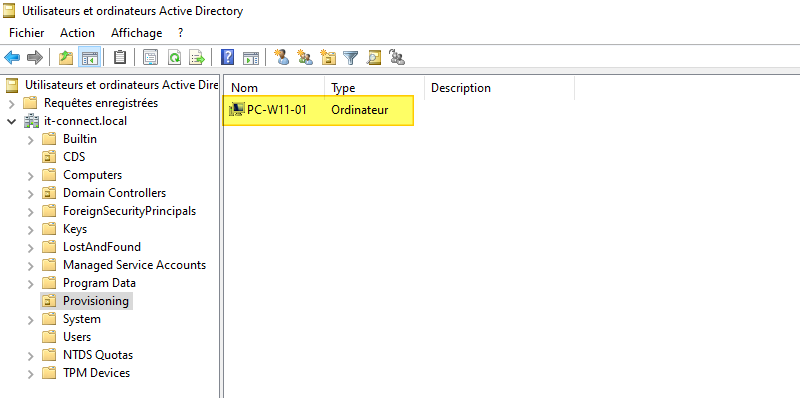Select the System container

tap(82, 319)
